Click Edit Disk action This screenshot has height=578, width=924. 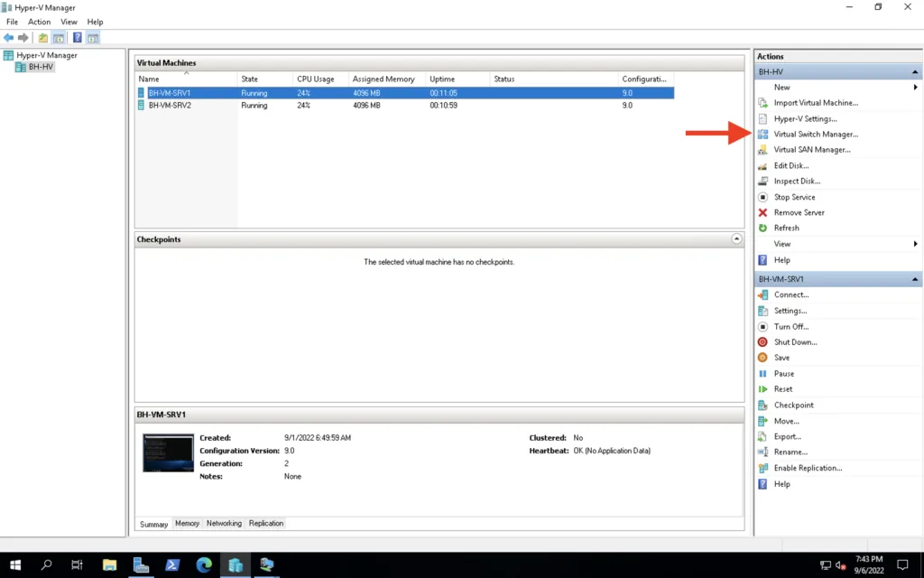(x=790, y=166)
